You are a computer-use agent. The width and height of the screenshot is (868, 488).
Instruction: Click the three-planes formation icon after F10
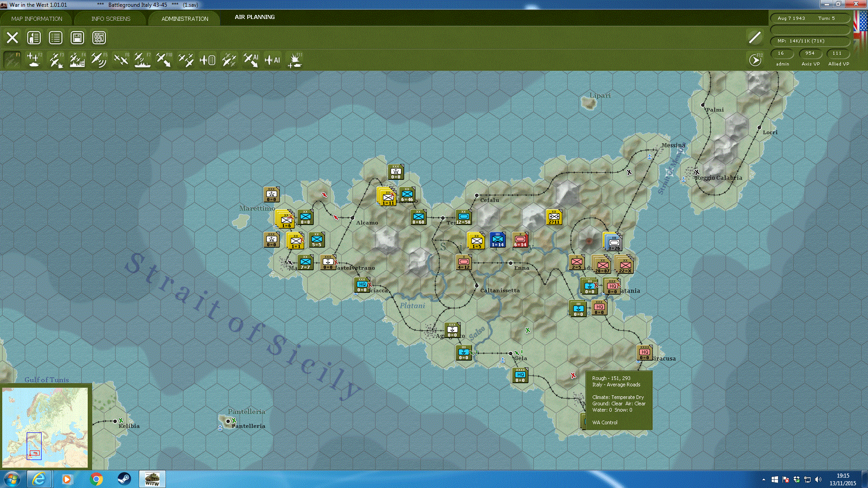(186, 60)
